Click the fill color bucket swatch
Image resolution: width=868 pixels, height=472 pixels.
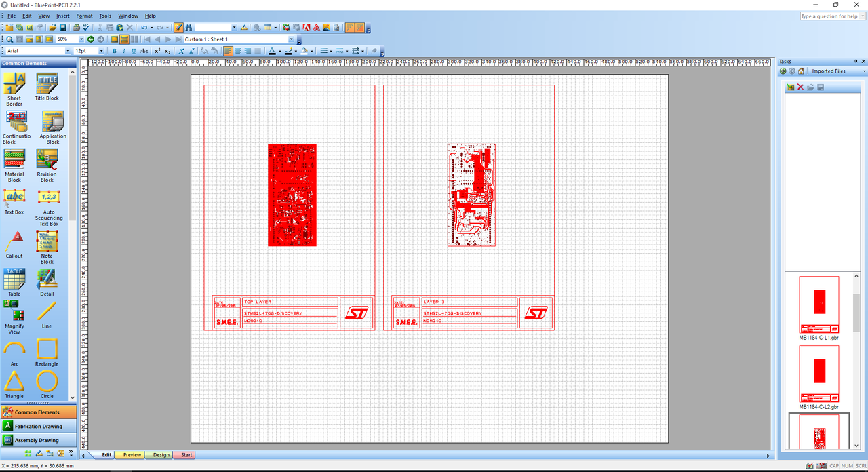tap(304, 51)
